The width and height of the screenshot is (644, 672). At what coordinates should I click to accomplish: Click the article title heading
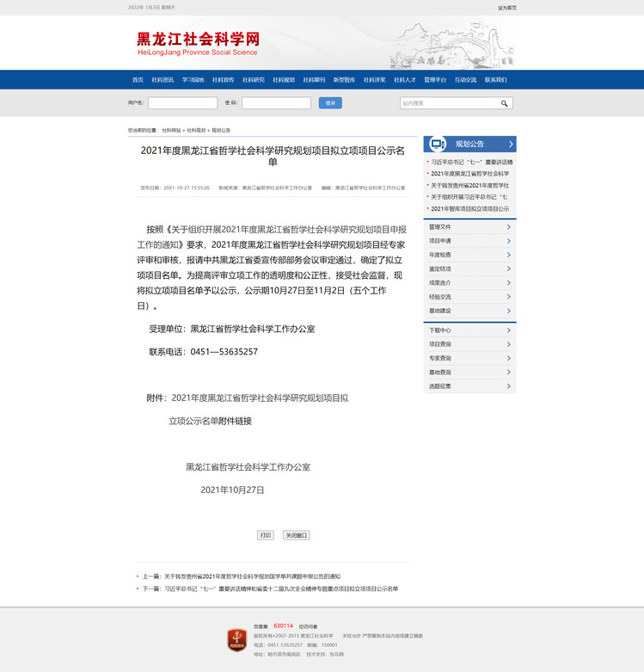click(x=273, y=156)
